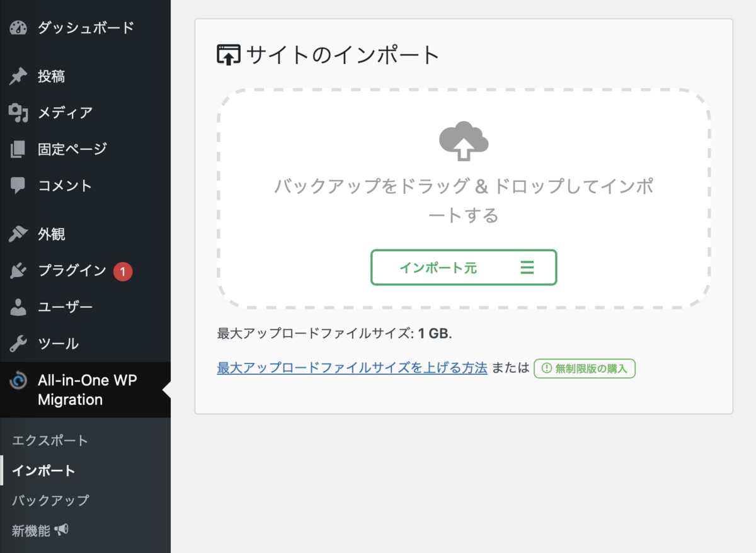The width and height of the screenshot is (756, 553).
Task: Click the speech bubble icon beside コメント
Action: click(x=18, y=186)
